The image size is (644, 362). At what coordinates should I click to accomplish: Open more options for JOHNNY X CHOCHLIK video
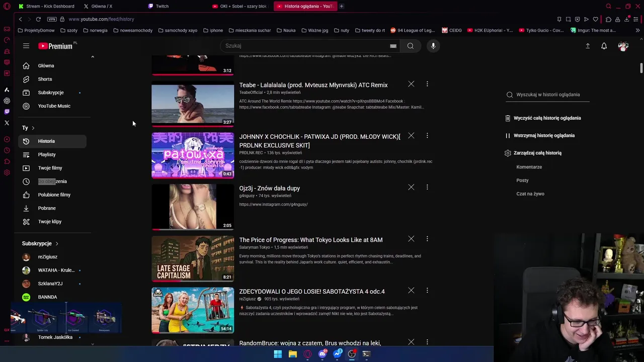point(427,136)
